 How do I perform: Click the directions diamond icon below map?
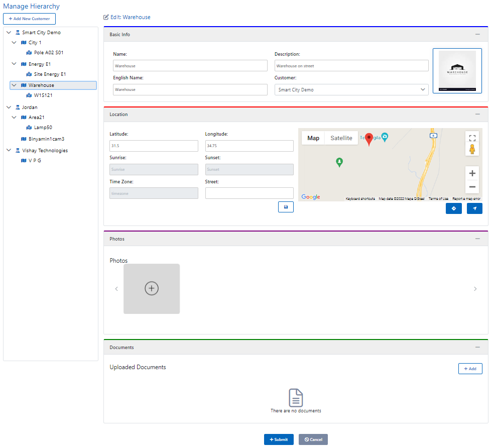click(x=453, y=208)
